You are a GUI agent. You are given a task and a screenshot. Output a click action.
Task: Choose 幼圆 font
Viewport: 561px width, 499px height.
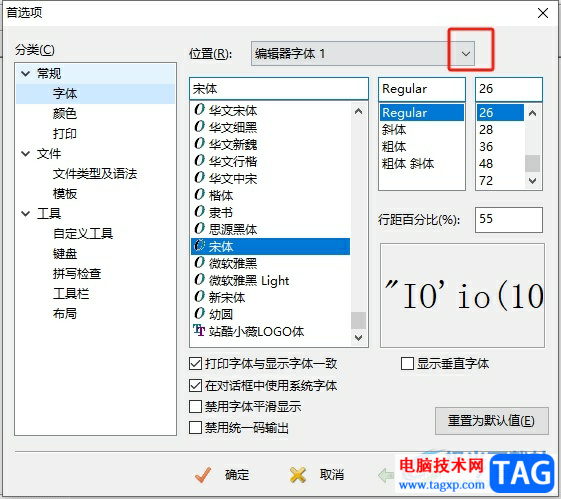[221, 314]
